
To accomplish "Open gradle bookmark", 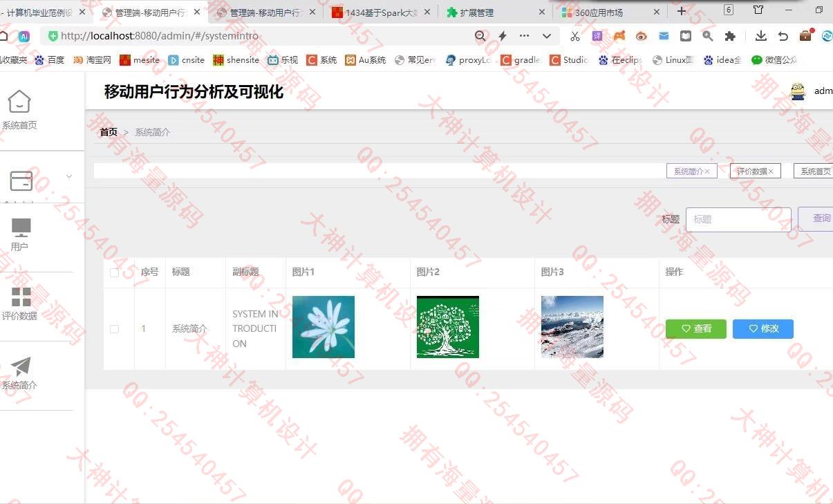I will (x=521, y=60).
